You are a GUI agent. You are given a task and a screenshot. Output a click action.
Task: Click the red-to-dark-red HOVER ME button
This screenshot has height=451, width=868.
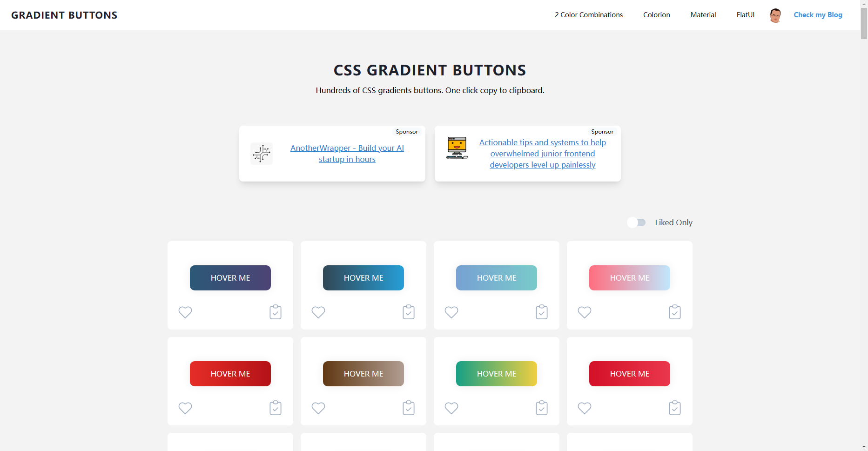click(230, 374)
